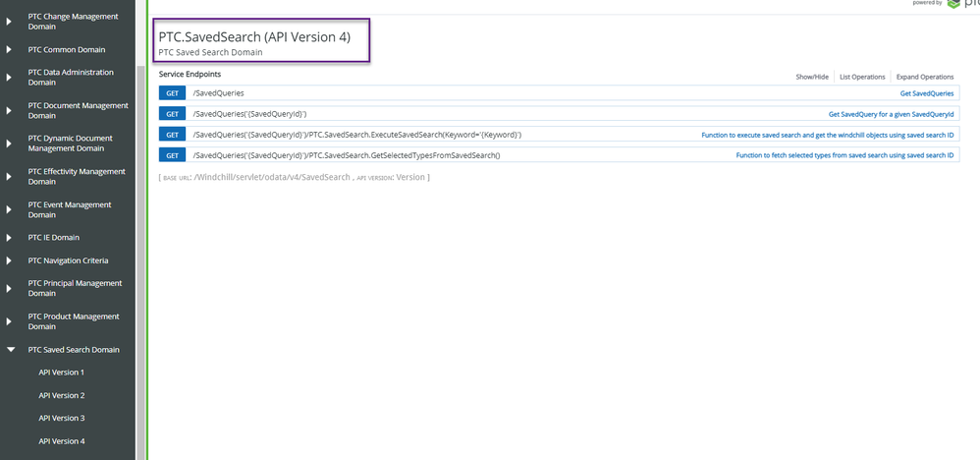This screenshot has height=460, width=980.
Task: Expand PTC Data Administration Domain arrow
Action: pos(9,78)
